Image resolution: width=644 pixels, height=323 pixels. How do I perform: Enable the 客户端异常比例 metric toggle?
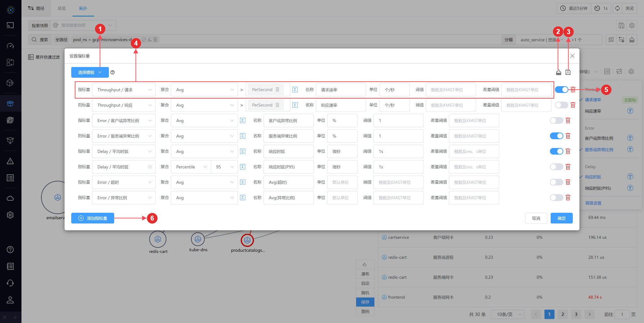pos(556,121)
